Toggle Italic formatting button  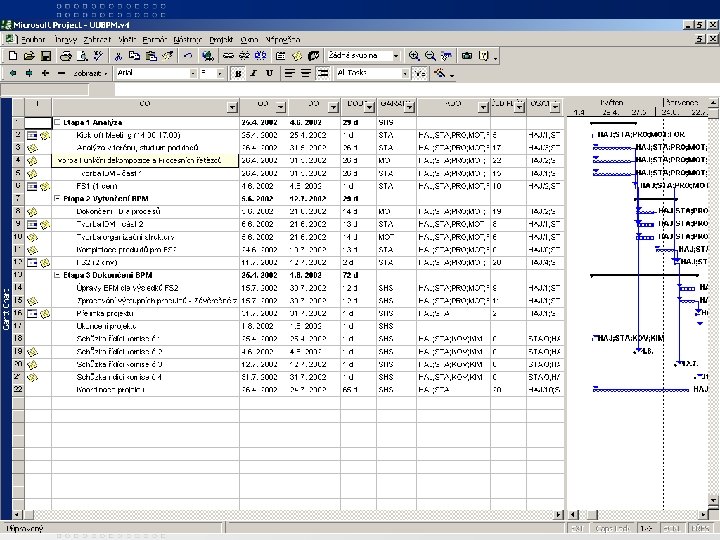point(253,73)
